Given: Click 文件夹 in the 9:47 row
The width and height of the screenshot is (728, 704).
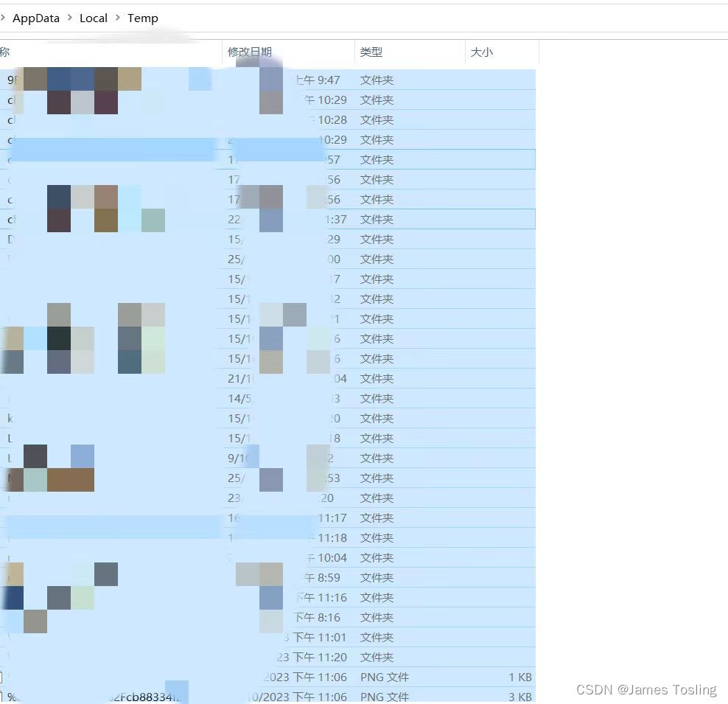Looking at the screenshot, I should pos(377,80).
